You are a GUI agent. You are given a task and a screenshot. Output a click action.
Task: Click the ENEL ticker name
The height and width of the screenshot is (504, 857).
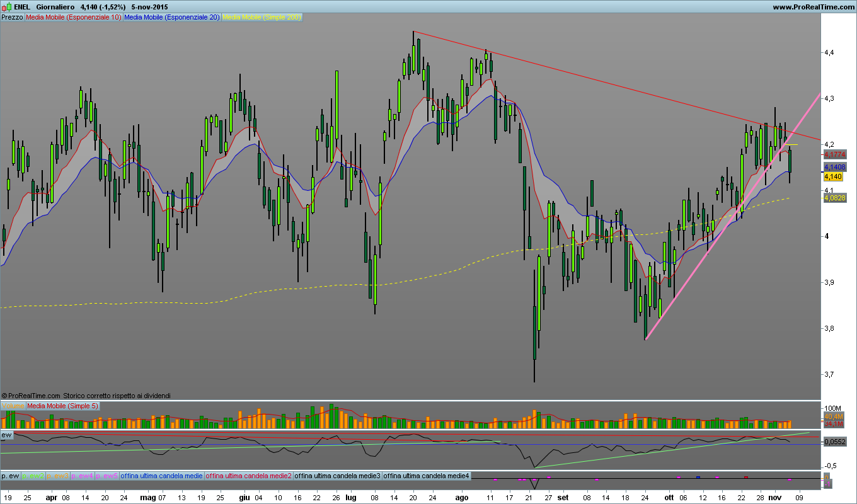click(x=22, y=7)
